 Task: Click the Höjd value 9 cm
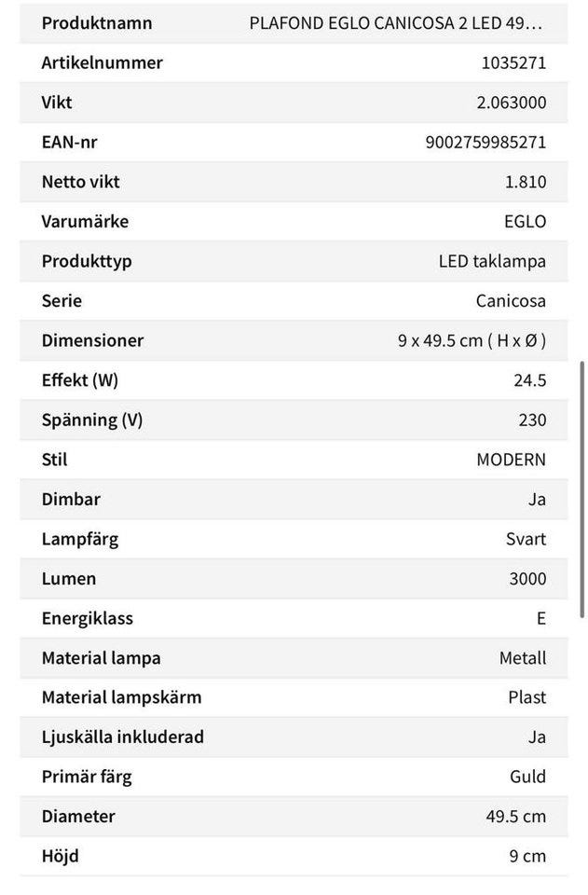(x=527, y=856)
